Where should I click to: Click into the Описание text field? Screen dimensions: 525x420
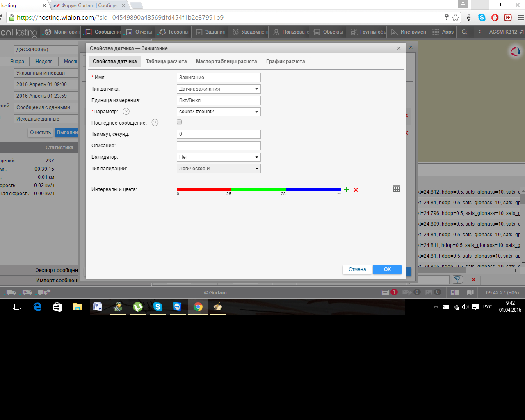219,146
